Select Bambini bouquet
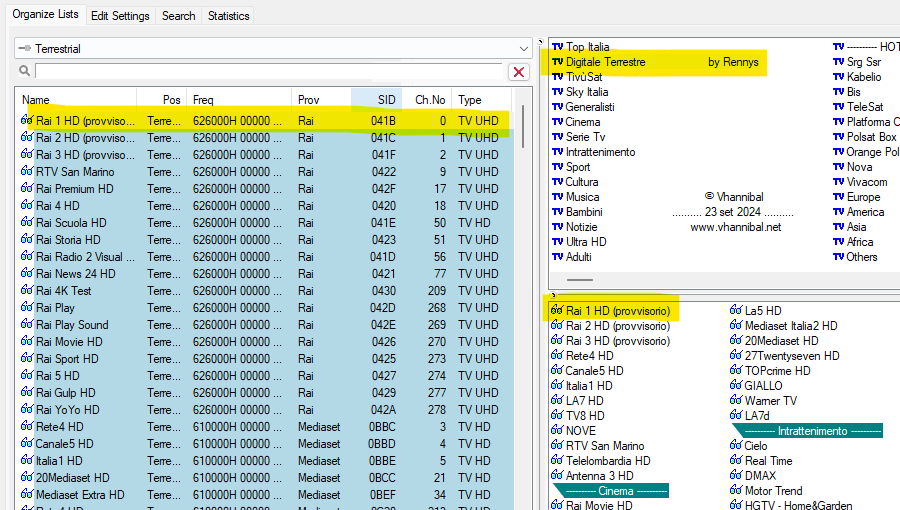900x510 pixels. [584, 212]
